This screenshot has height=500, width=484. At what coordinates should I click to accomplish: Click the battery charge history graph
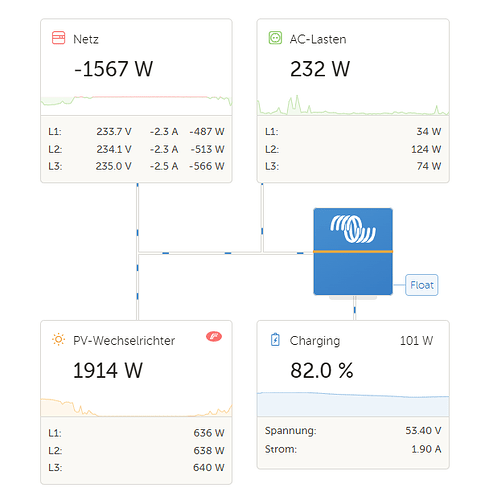[x=353, y=404]
